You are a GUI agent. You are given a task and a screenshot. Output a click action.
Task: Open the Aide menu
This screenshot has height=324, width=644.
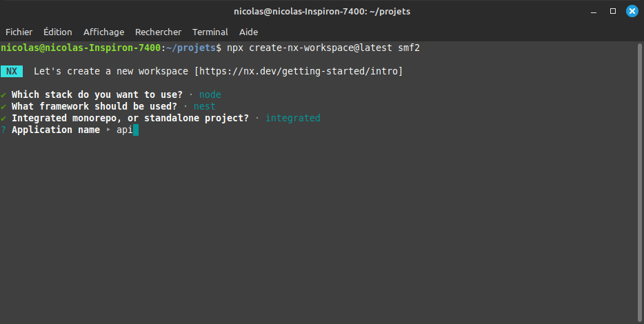pos(248,32)
